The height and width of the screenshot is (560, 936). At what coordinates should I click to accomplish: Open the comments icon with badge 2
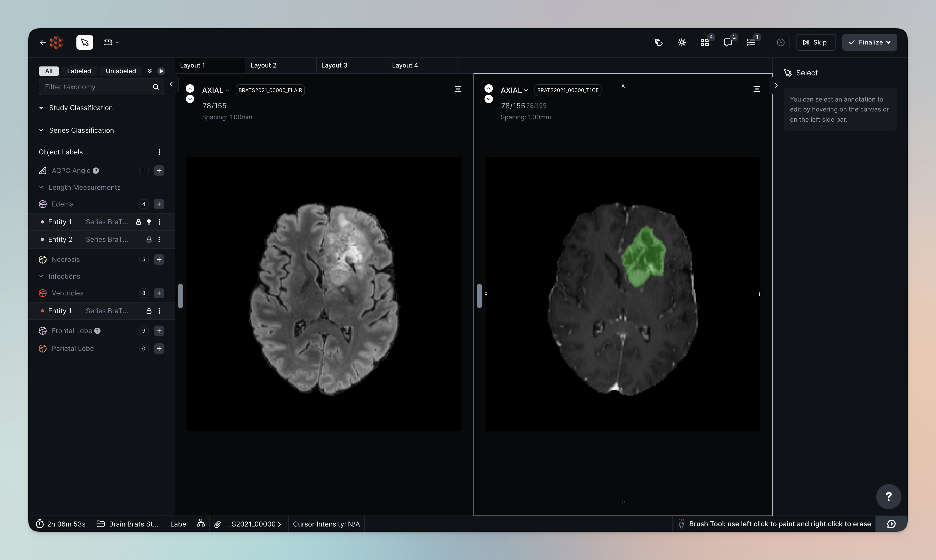(x=728, y=42)
